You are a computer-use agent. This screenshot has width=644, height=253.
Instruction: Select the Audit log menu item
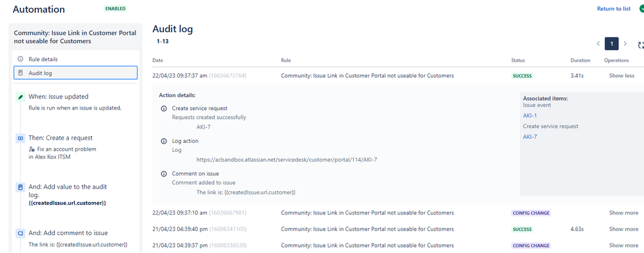75,73
